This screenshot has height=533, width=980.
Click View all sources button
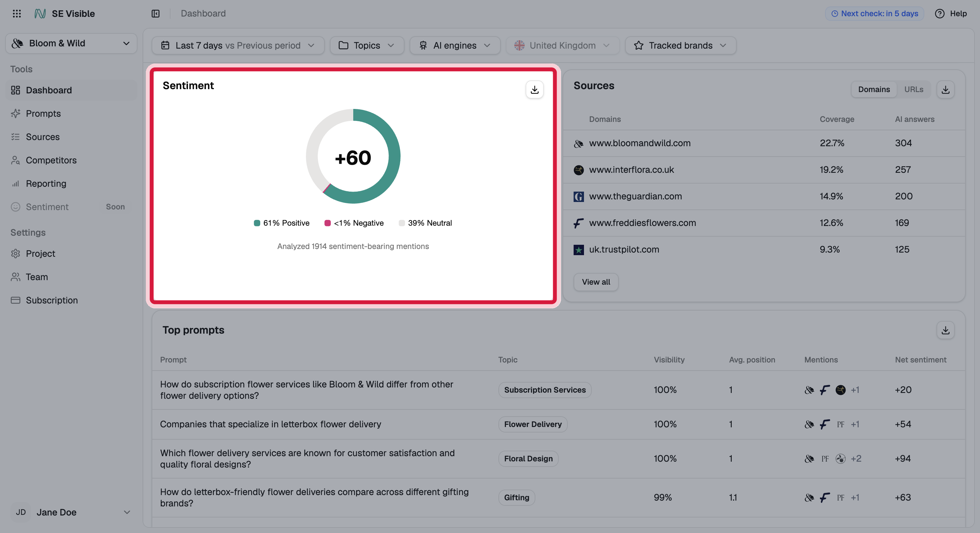click(596, 282)
